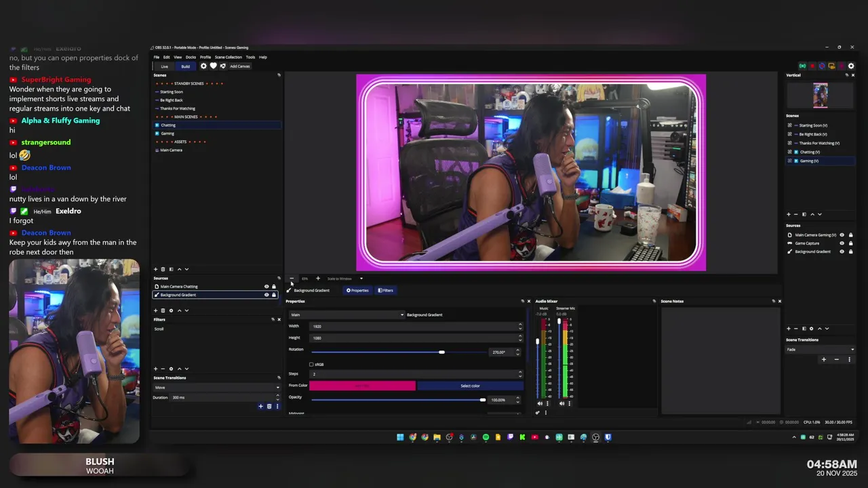Toggle lock on Background Gradient source
The image size is (868, 488).
point(274,295)
